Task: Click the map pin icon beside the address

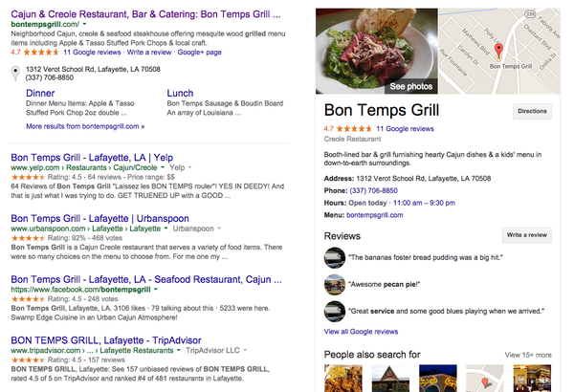Action: (15, 74)
